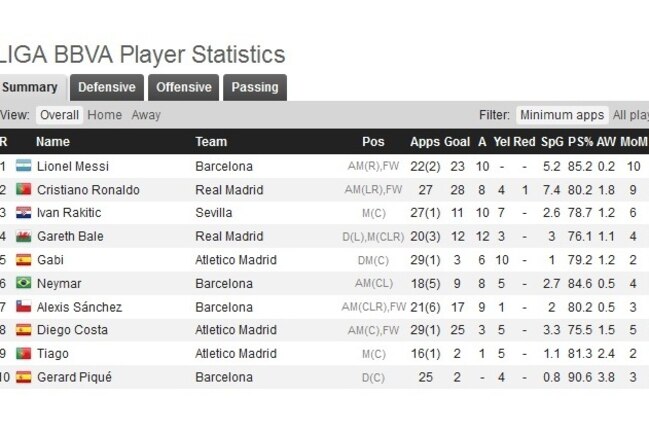Screen dimensions: 649x433
Task: Click the Wales flag beside Gareth Bale
Action: [x=24, y=236]
